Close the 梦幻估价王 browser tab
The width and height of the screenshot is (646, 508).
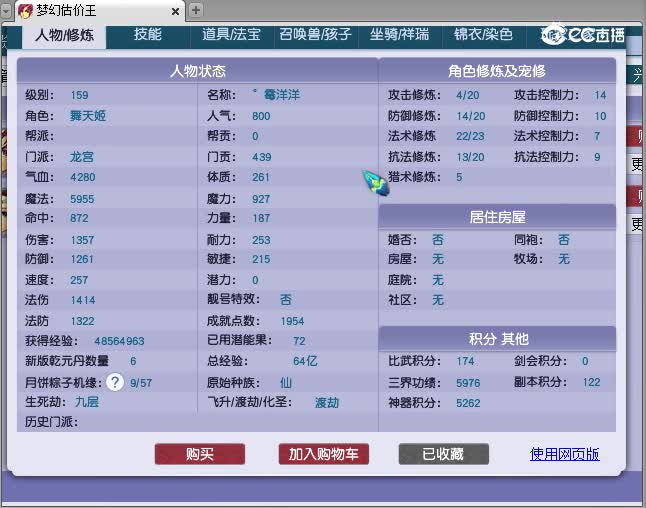tap(176, 12)
